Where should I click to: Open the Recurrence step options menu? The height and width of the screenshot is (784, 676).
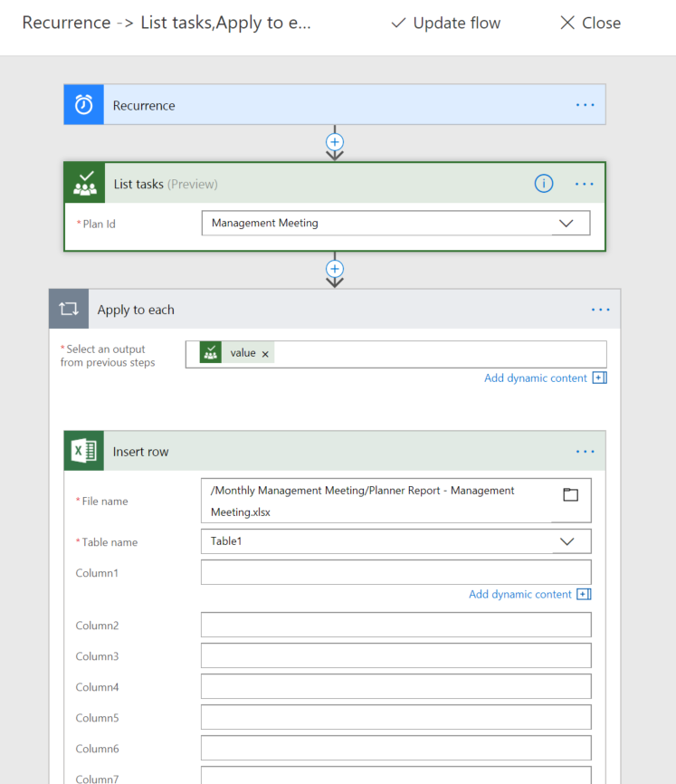coord(585,105)
